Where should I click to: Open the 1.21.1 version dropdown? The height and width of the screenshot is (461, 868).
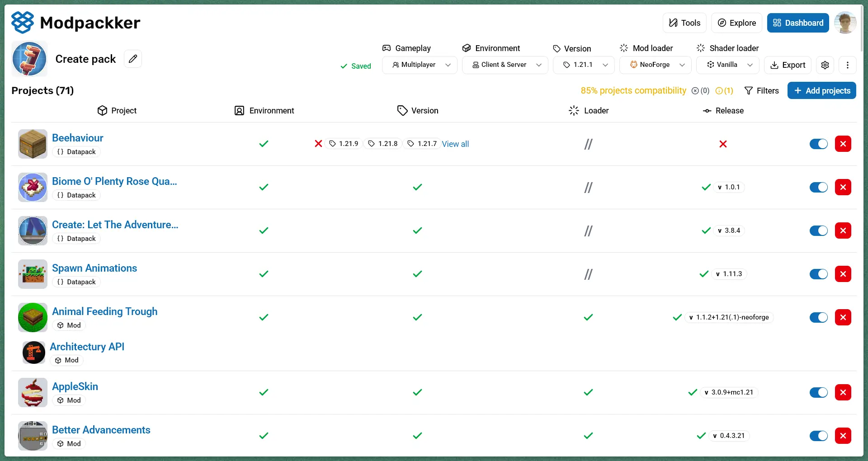(x=584, y=65)
